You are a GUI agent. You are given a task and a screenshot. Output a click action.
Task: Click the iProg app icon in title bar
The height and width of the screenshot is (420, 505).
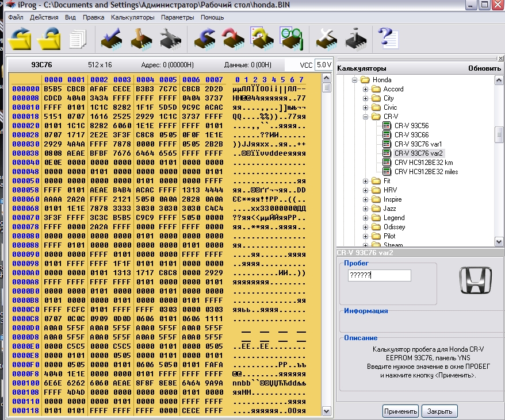coord(11,5)
